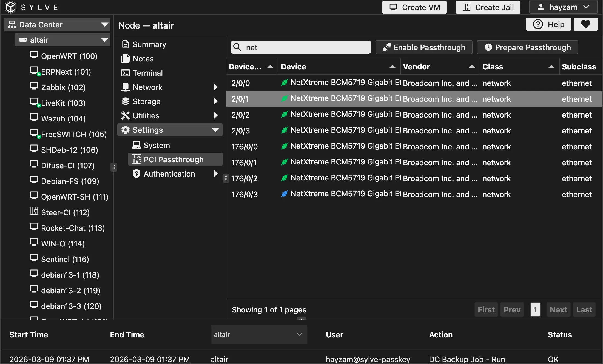The width and height of the screenshot is (603, 364).
Task: Click the heart icon button
Action: (x=585, y=24)
